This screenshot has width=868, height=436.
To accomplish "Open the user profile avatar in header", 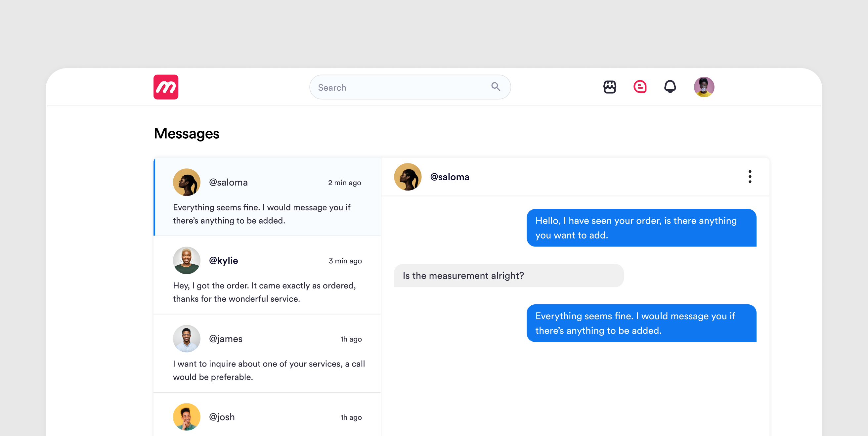I will coord(704,87).
